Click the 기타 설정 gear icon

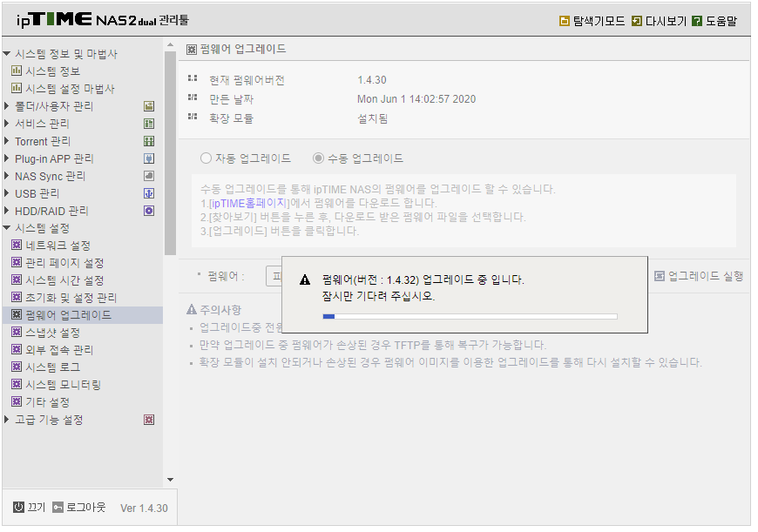tap(17, 401)
